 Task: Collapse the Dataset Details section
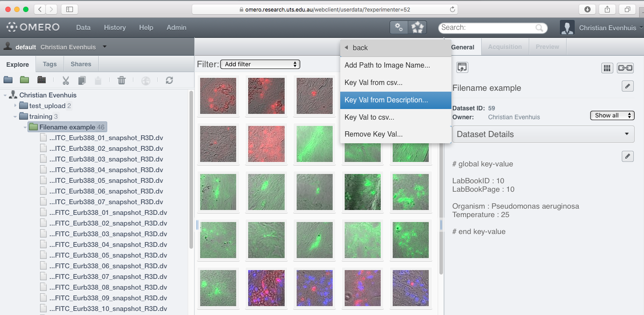tap(543, 134)
